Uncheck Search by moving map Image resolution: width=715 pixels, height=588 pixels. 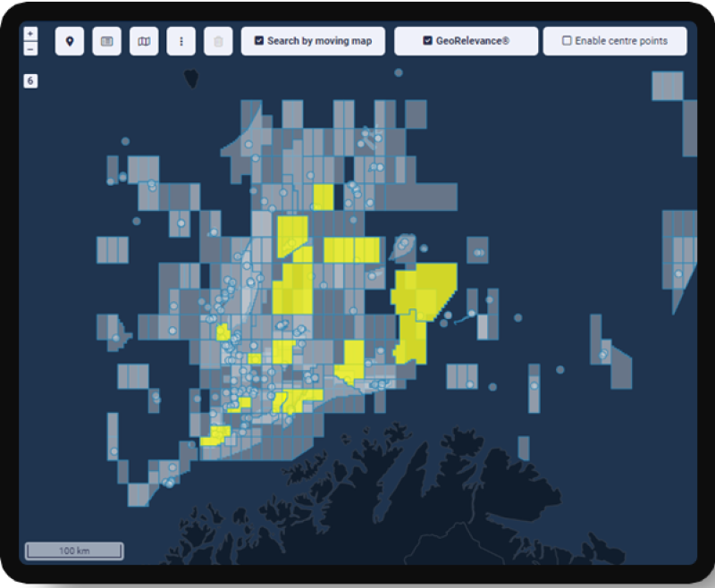pyautogui.click(x=259, y=40)
